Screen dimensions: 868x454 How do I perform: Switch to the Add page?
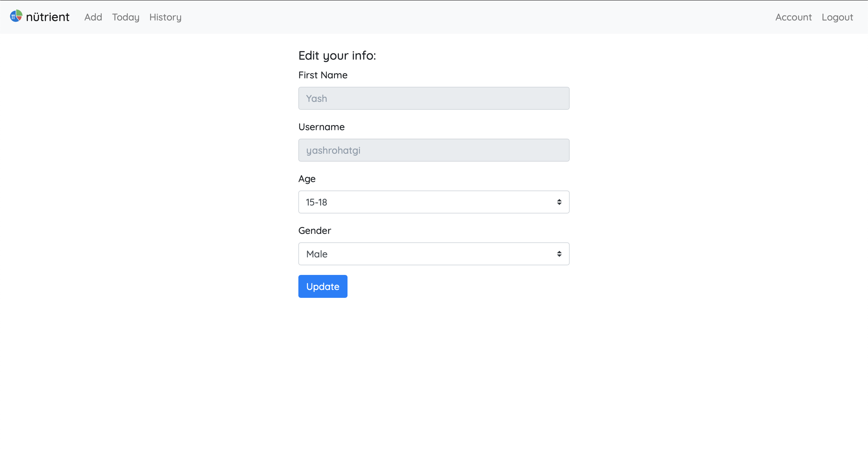click(x=93, y=17)
